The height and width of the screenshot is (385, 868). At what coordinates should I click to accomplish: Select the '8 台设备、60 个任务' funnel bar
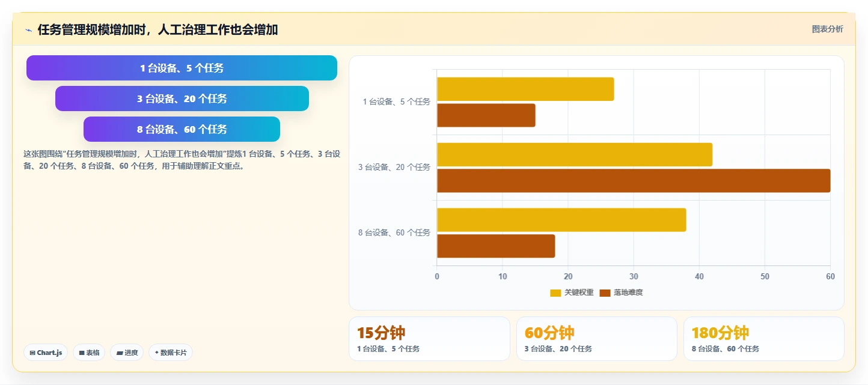click(x=182, y=129)
